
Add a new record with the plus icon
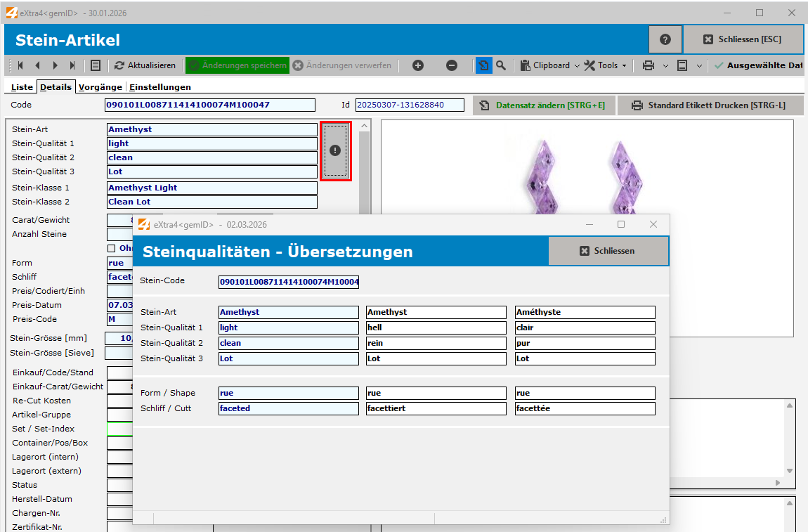(417, 65)
